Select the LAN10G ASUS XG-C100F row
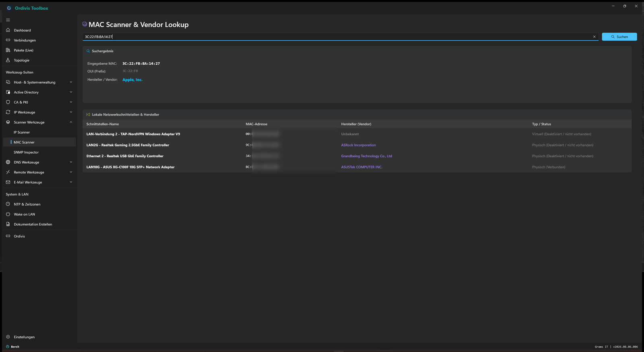 [357, 167]
